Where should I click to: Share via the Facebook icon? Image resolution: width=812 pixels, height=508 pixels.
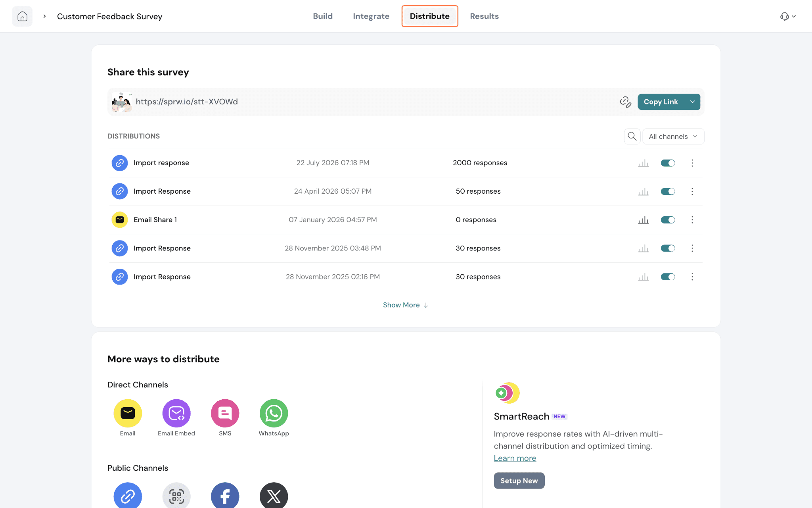click(x=225, y=495)
